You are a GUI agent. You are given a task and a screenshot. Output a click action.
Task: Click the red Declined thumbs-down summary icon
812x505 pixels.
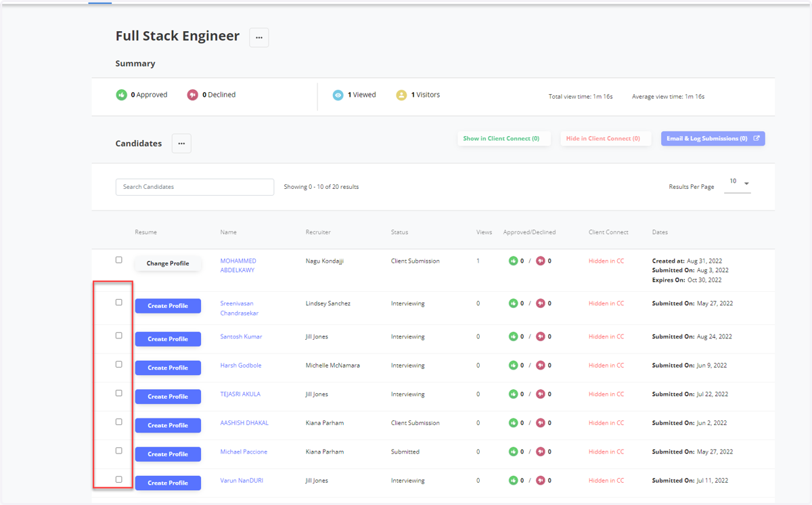(x=193, y=95)
